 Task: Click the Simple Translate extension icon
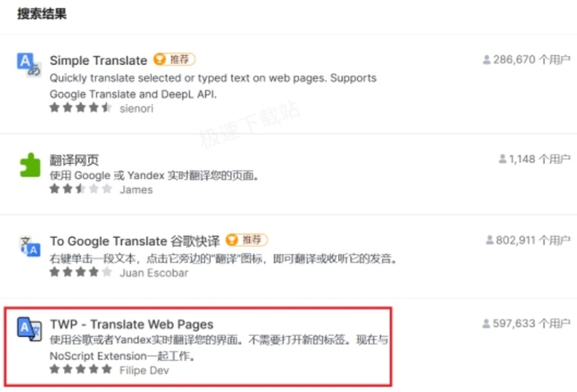[x=29, y=65]
